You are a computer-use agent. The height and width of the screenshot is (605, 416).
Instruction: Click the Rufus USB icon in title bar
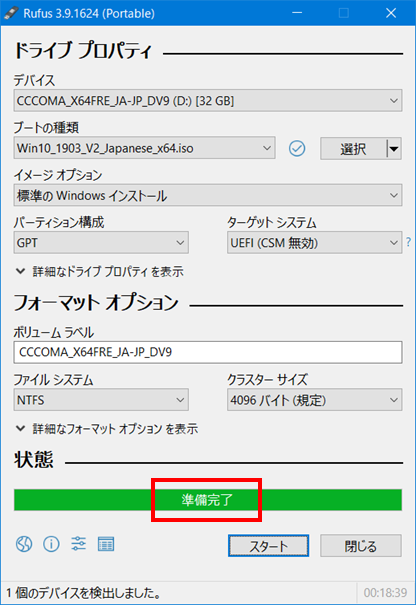[11, 13]
